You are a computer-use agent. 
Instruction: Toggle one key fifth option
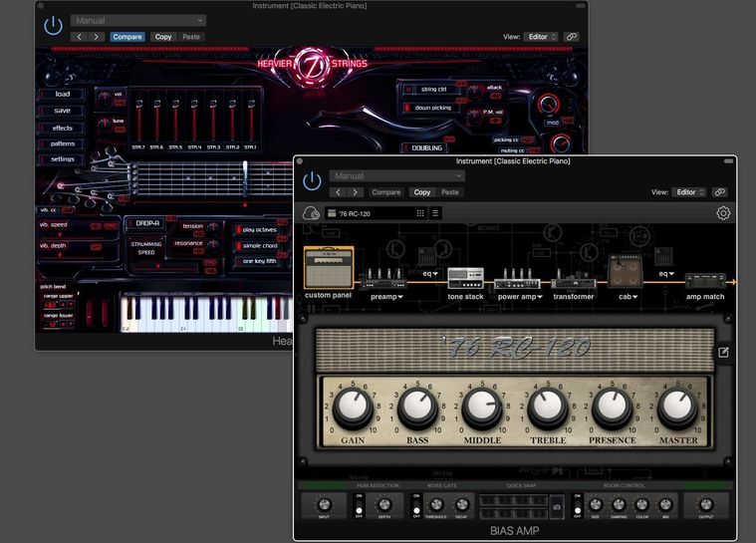click(256, 261)
